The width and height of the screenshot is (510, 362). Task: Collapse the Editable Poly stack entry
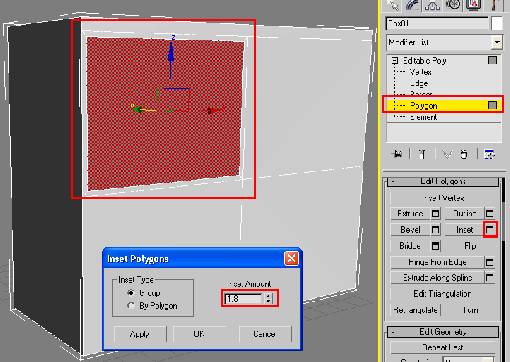395,61
